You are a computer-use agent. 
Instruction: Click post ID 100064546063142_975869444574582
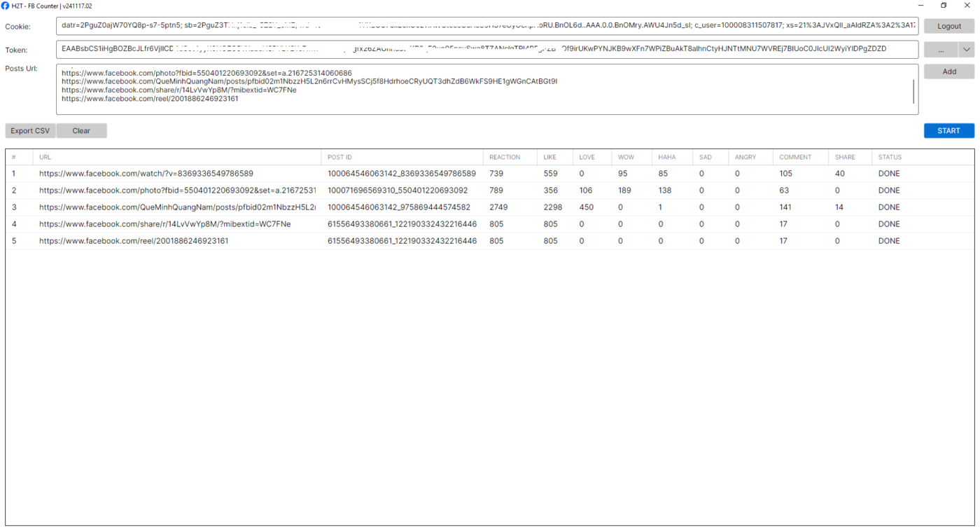pos(399,207)
